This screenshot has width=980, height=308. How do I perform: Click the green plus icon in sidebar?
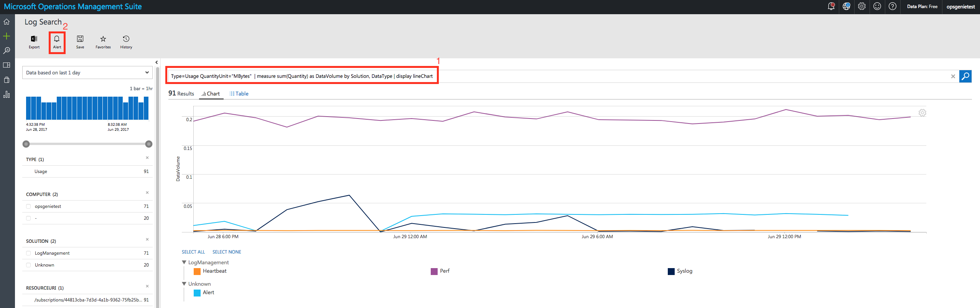tap(7, 36)
